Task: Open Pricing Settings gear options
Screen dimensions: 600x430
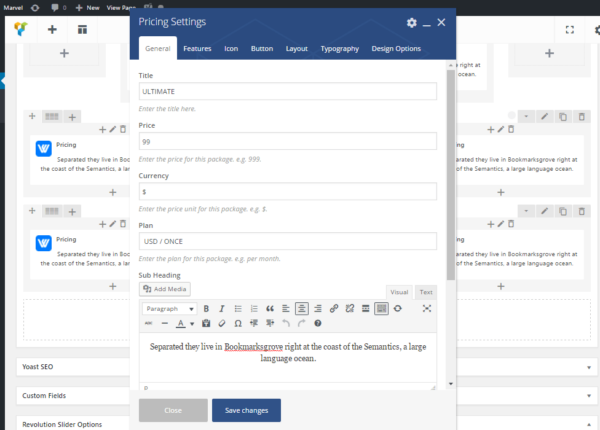Action: (412, 22)
